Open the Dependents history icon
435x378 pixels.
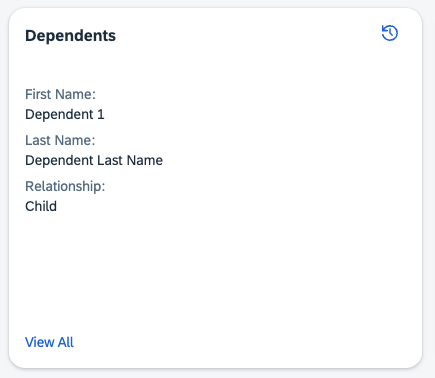click(390, 33)
